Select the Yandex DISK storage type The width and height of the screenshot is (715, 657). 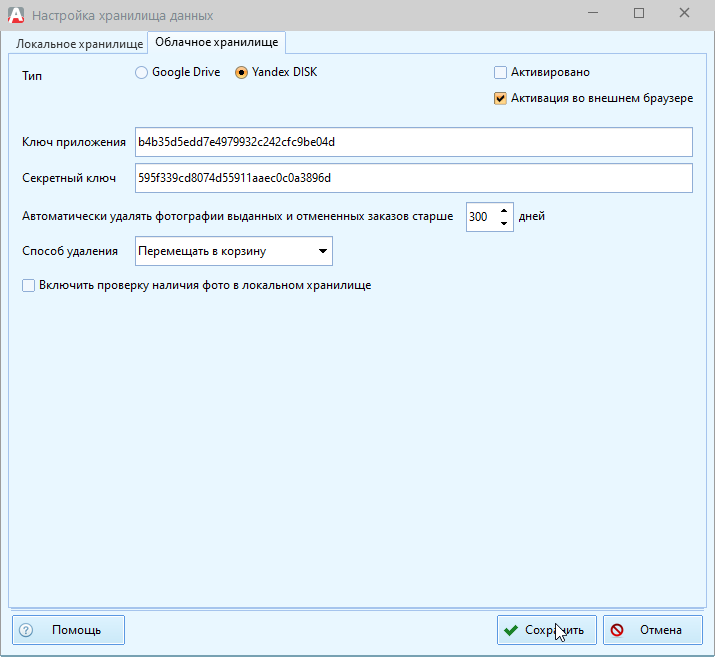(x=241, y=73)
